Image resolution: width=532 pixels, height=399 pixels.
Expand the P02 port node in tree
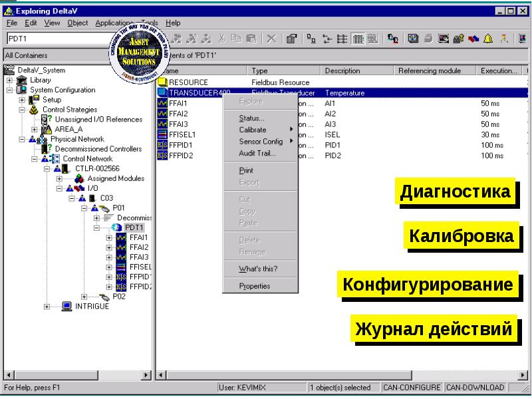click(x=84, y=297)
